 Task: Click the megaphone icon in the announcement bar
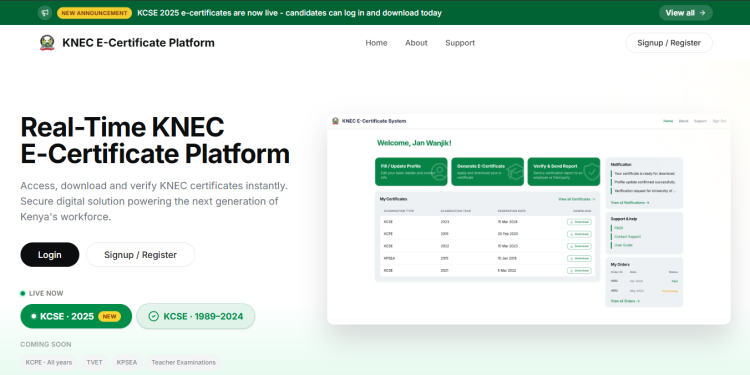tap(45, 13)
